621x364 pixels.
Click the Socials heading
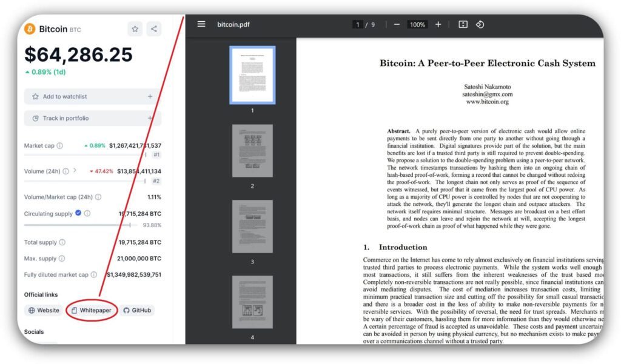[x=34, y=332]
